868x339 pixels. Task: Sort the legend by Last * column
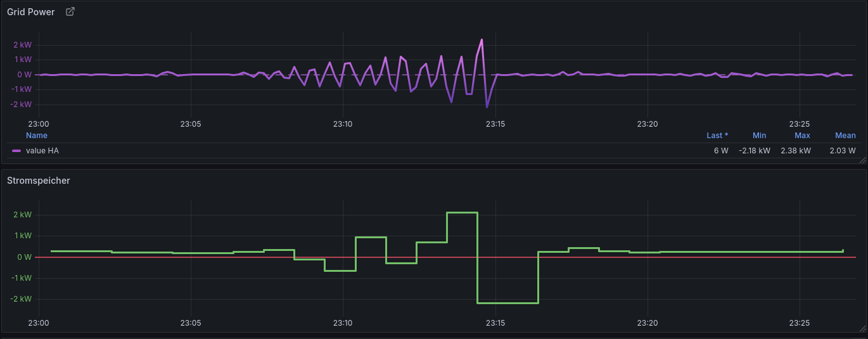click(717, 135)
